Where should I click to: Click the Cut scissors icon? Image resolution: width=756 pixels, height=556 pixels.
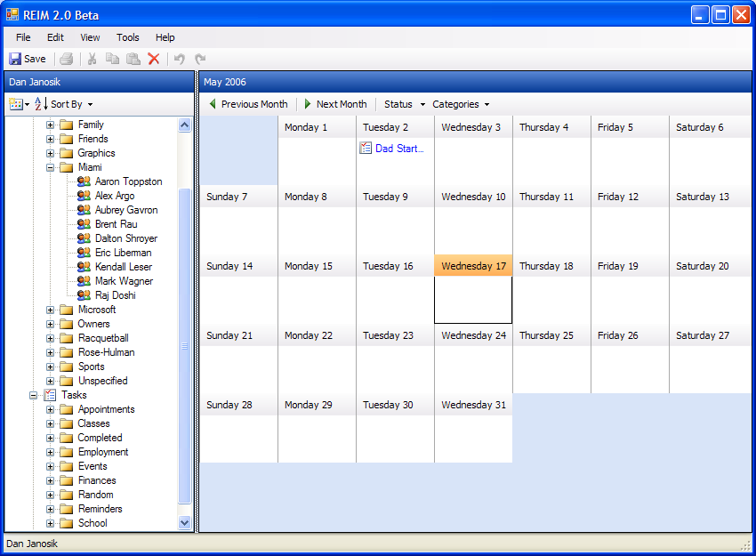click(92, 59)
